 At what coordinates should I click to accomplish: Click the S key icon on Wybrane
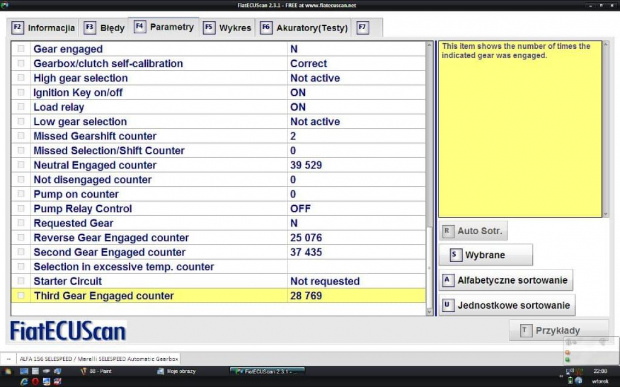pyautogui.click(x=456, y=255)
